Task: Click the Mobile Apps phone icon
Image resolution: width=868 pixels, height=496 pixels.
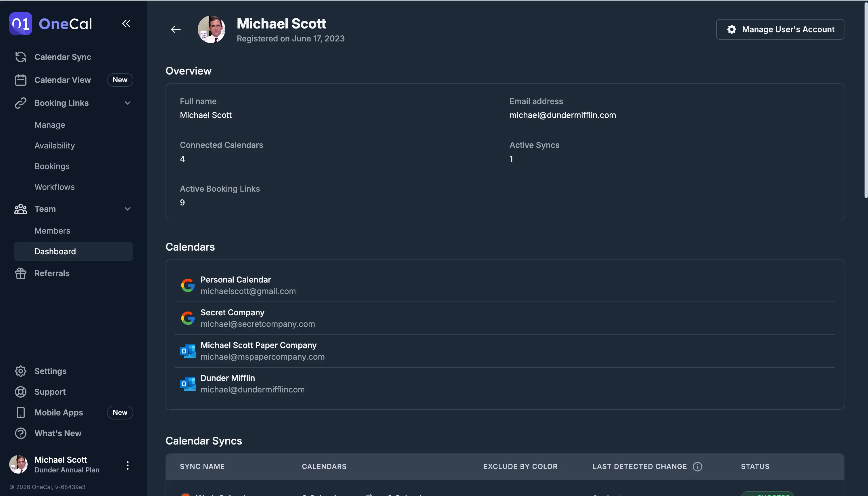Action: 20,413
